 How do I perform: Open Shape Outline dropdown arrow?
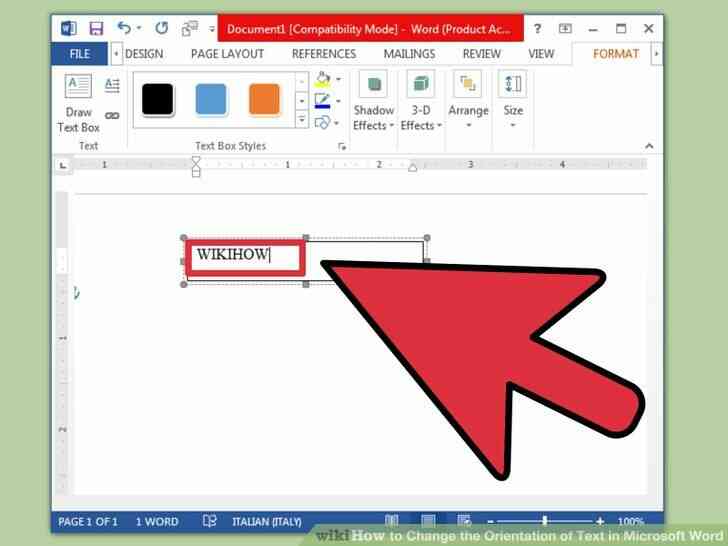point(338,101)
